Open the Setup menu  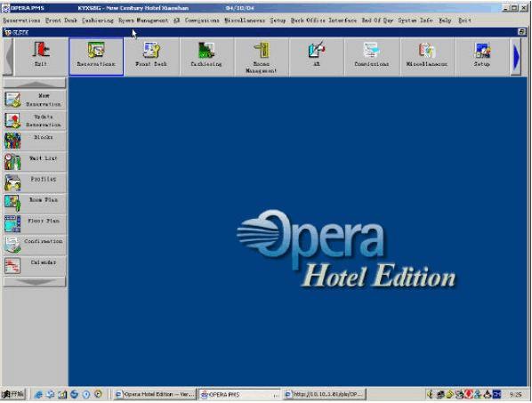click(x=278, y=20)
